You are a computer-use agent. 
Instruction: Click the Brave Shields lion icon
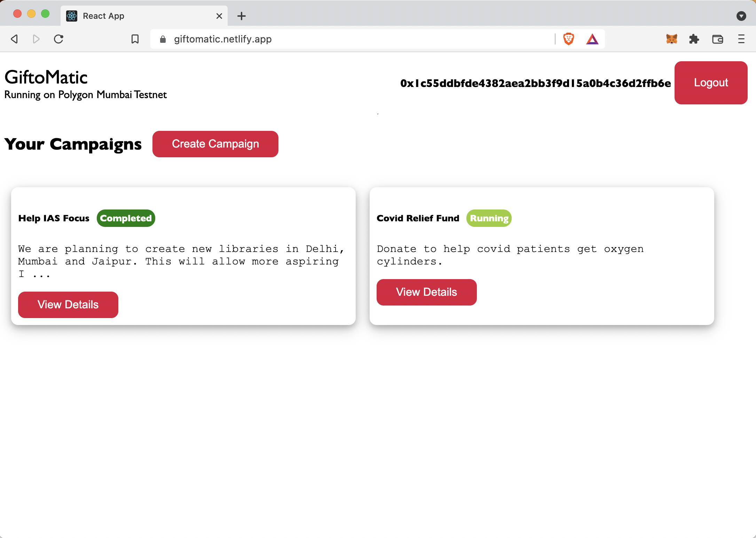pos(568,39)
